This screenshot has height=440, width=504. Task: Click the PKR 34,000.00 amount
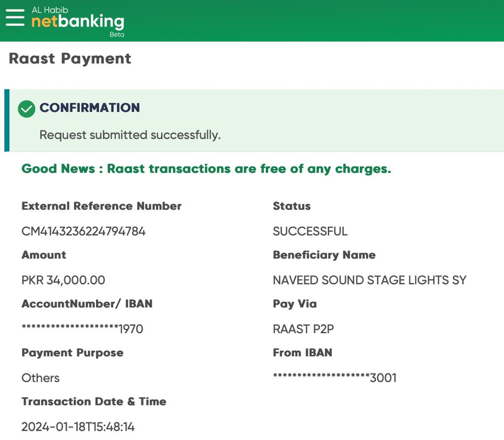tap(63, 280)
